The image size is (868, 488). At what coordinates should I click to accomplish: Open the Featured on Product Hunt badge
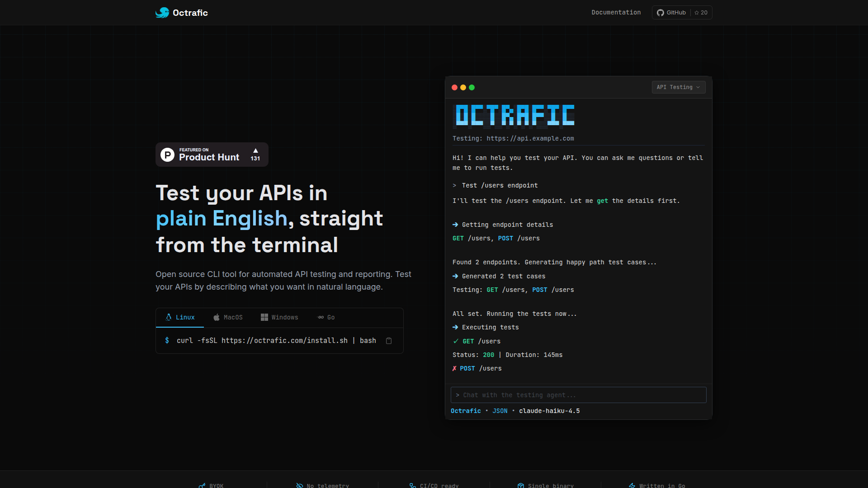[209, 155]
